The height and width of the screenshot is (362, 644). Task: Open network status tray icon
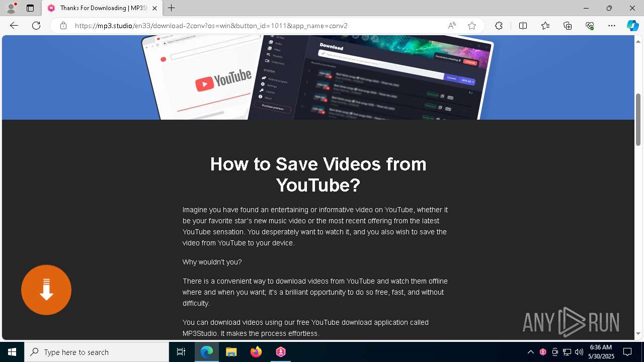coord(567,352)
